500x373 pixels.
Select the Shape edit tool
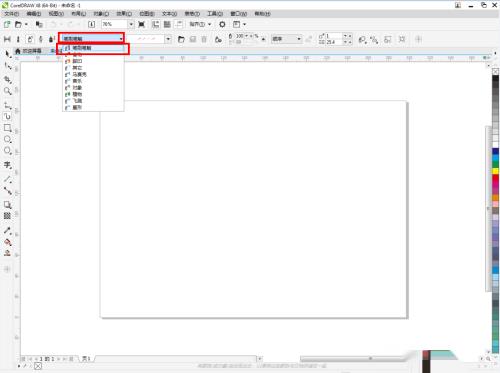pos(8,67)
